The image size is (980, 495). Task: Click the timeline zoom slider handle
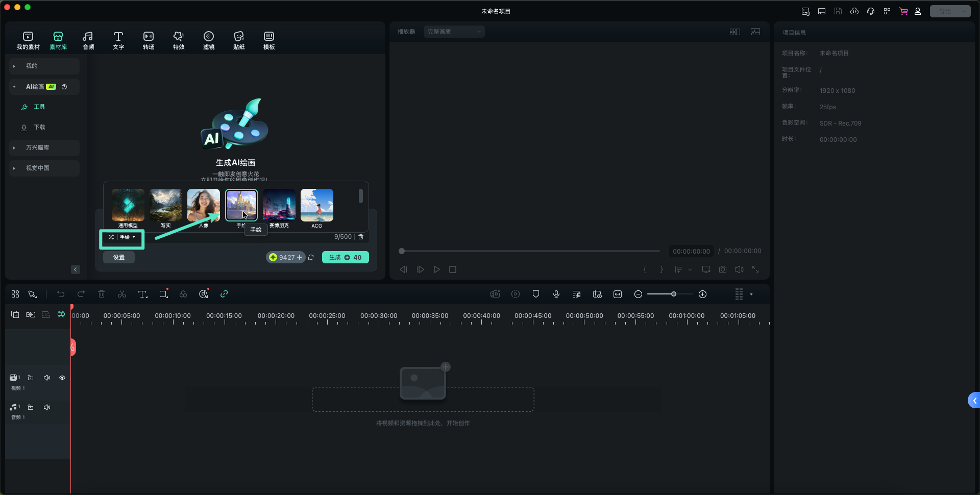point(674,294)
